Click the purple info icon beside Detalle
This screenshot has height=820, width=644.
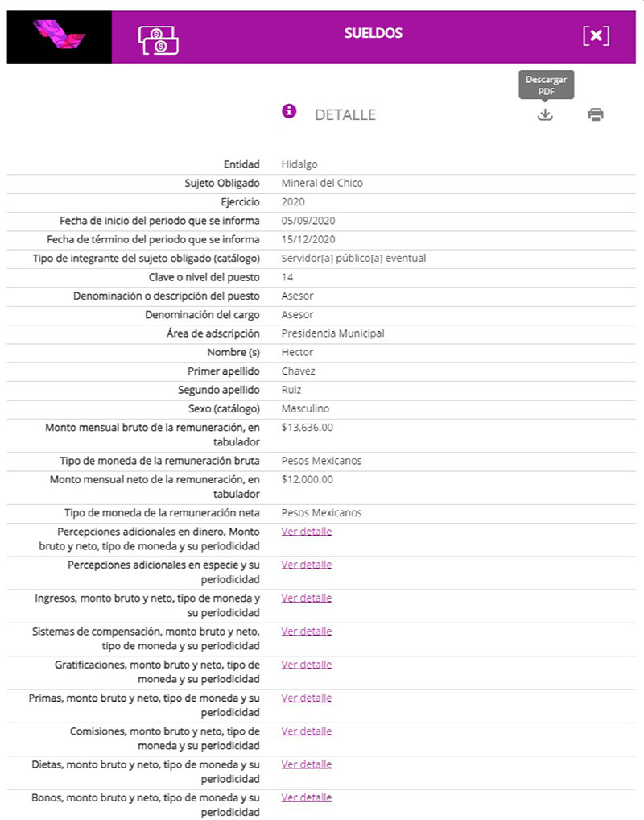click(290, 111)
